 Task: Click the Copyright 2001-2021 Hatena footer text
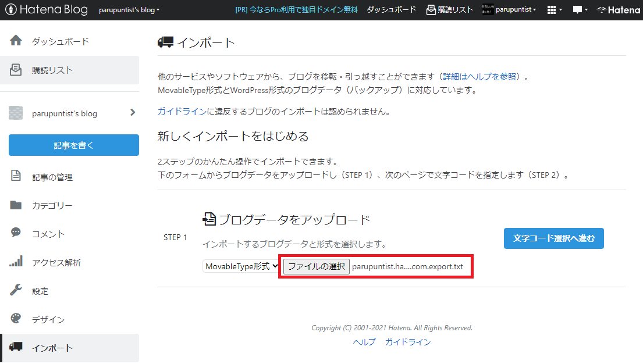392,328
